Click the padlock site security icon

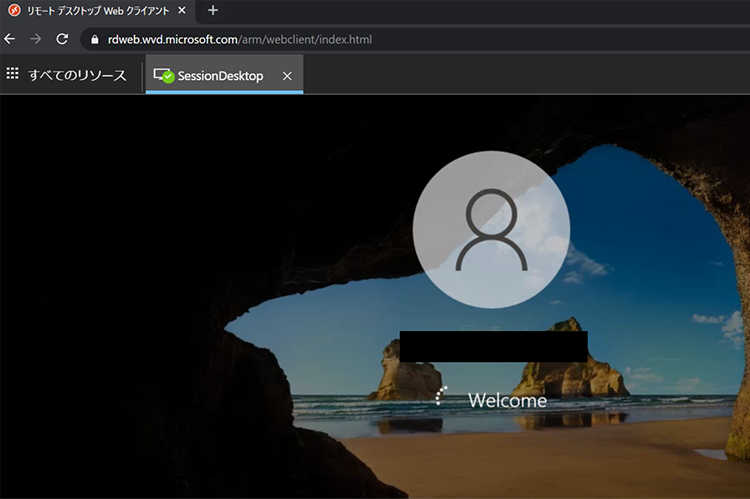[95, 40]
